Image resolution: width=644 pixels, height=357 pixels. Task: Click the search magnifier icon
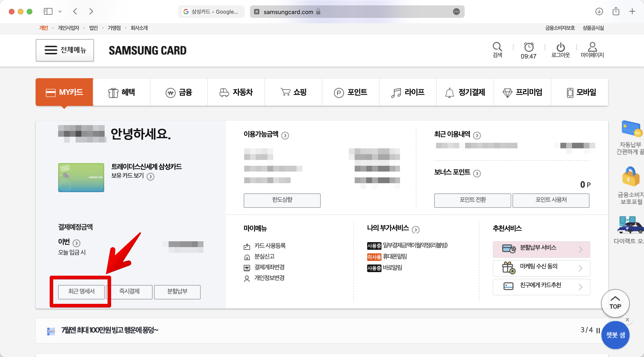[497, 47]
